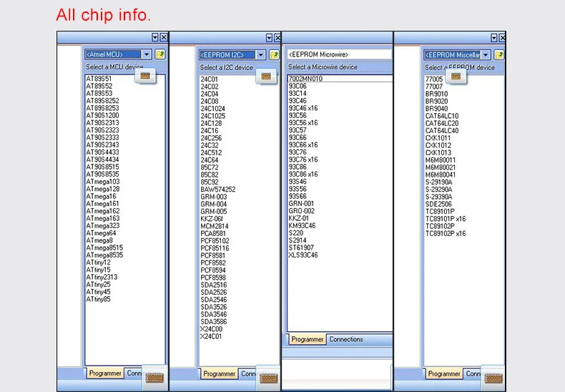Select ATtiny85 device
Image resolution: width=565 pixels, height=392 pixels.
pyautogui.click(x=98, y=299)
